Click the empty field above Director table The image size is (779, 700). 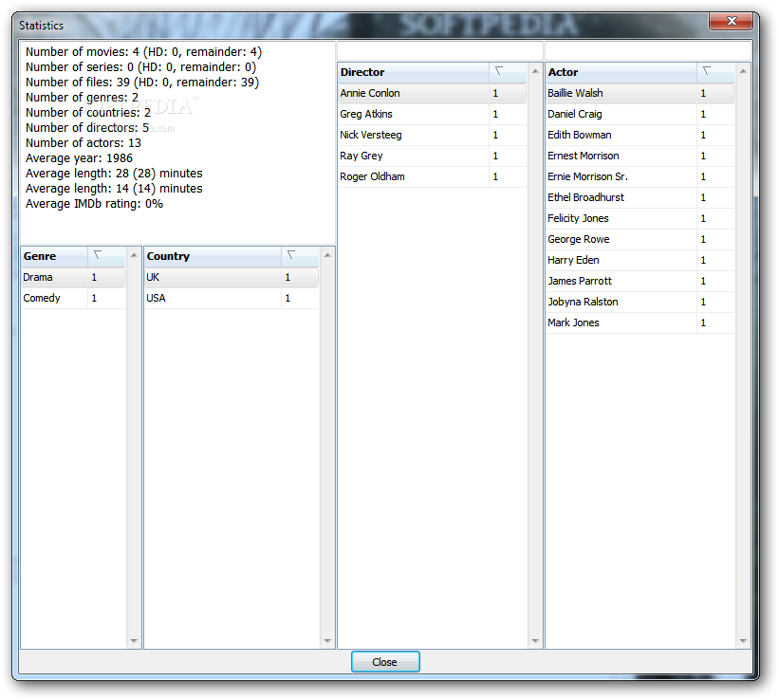439,51
